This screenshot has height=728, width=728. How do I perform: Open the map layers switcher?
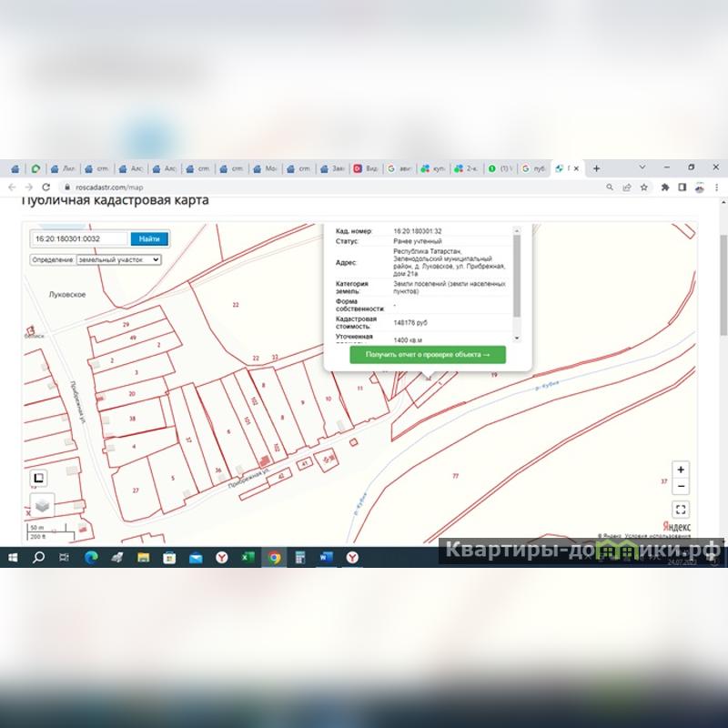(x=42, y=505)
